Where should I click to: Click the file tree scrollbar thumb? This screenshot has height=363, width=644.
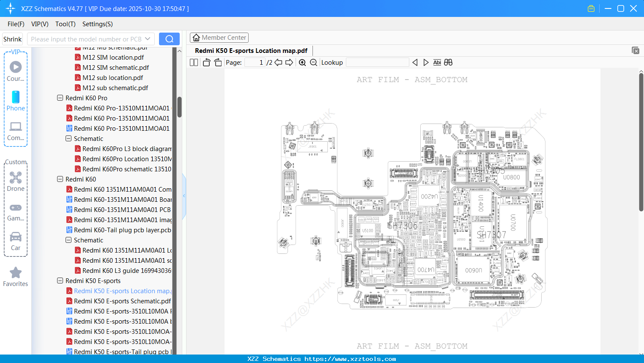(x=179, y=107)
